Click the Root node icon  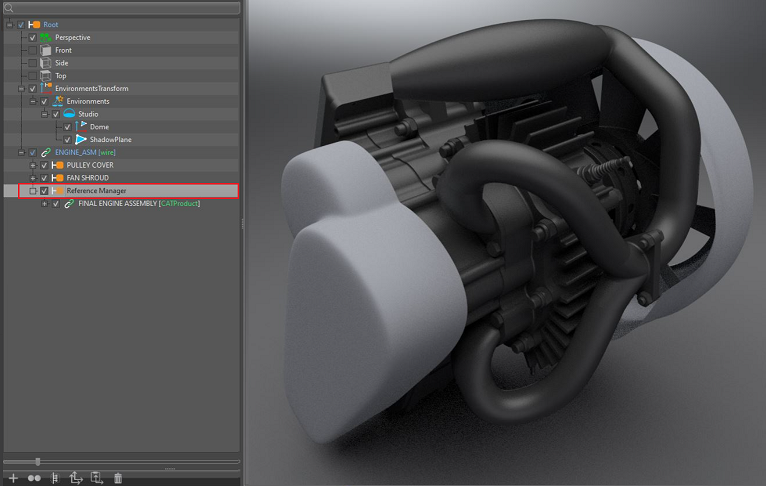click(34, 24)
